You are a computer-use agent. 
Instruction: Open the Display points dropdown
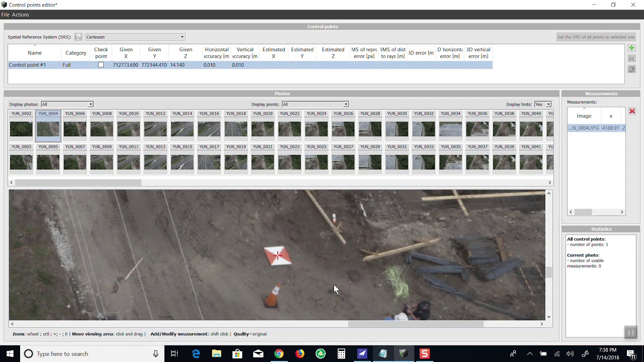(x=315, y=104)
